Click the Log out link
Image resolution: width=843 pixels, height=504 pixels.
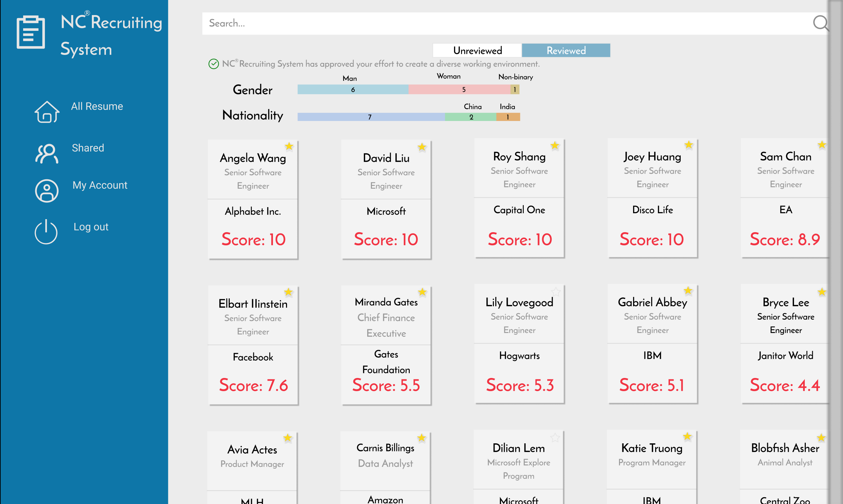[x=91, y=227]
